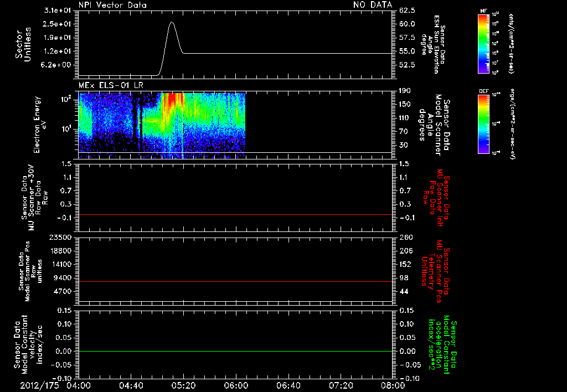This screenshot has height=392, width=567.
Task: Click the 05:20 time axis label
Action: tap(183, 386)
